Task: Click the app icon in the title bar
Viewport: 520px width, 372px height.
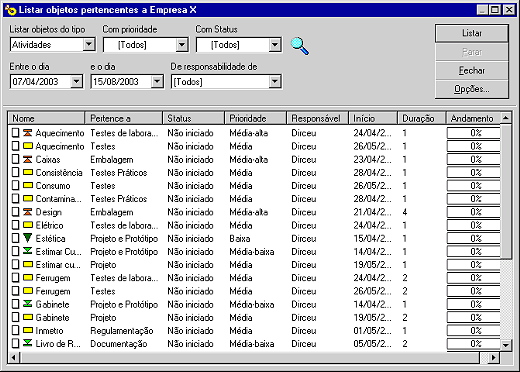Action: pos(11,10)
